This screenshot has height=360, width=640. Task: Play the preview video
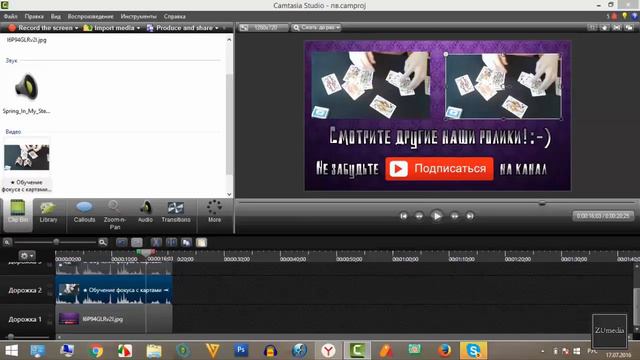436,216
